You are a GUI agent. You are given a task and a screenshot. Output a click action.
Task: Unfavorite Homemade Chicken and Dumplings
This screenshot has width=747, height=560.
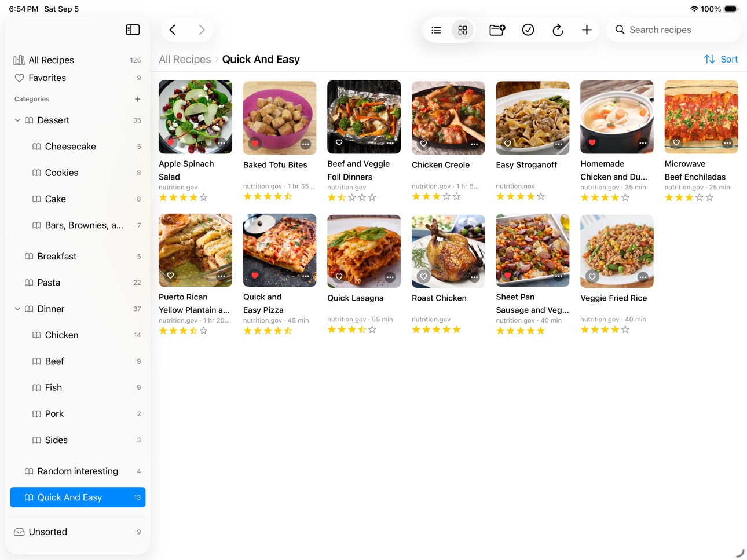592,142
